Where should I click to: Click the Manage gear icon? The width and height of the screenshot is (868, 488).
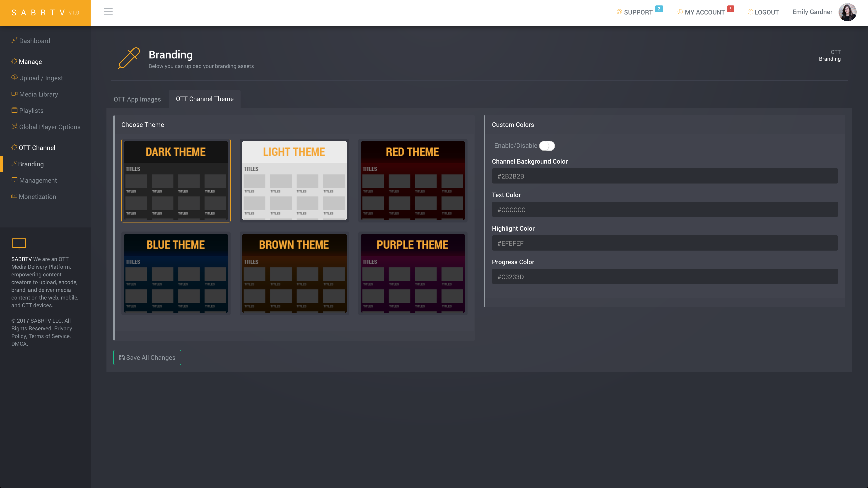tap(14, 61)
